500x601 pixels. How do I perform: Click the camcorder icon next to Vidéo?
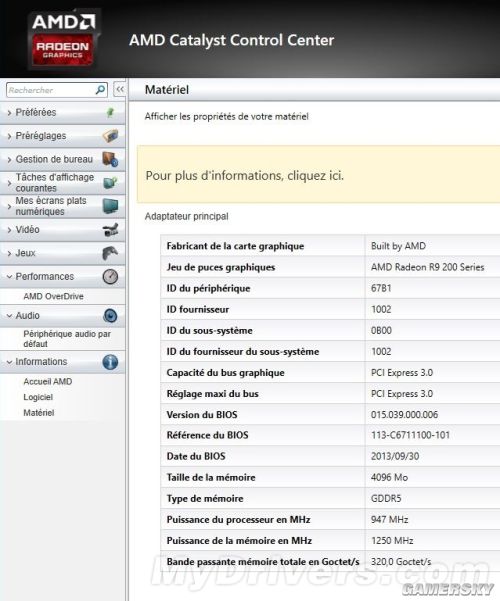pyautogui.click(x=110, y=230)
